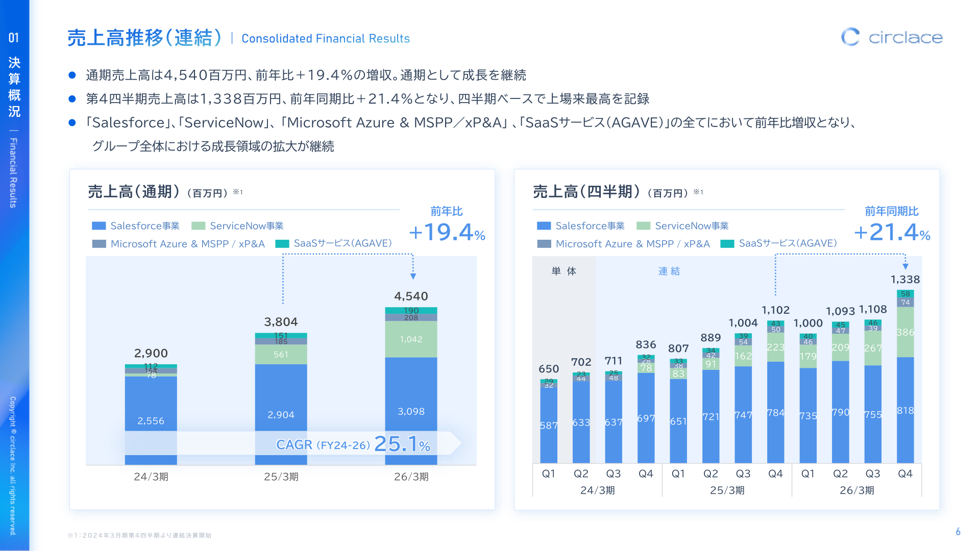This screenshot has width=980, height=551.
Task: Click the page number 6
Action: tap(958, 532)
